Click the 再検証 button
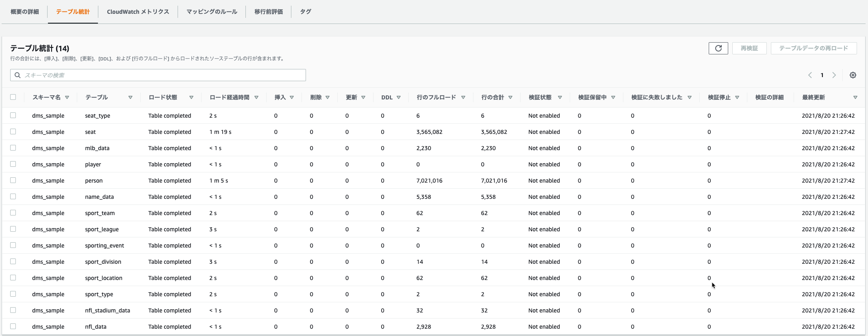This screenshot has width=868, height=336. pyautogui.click(x=749, y=48)
